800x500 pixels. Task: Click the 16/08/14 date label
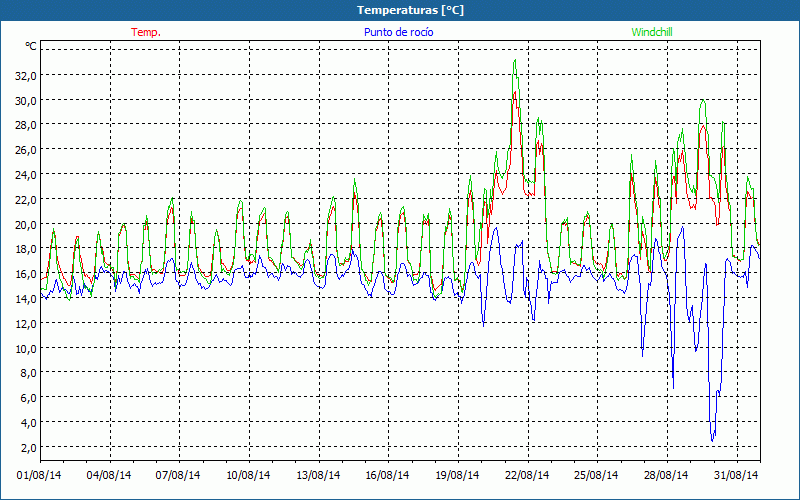coord(387,475)
